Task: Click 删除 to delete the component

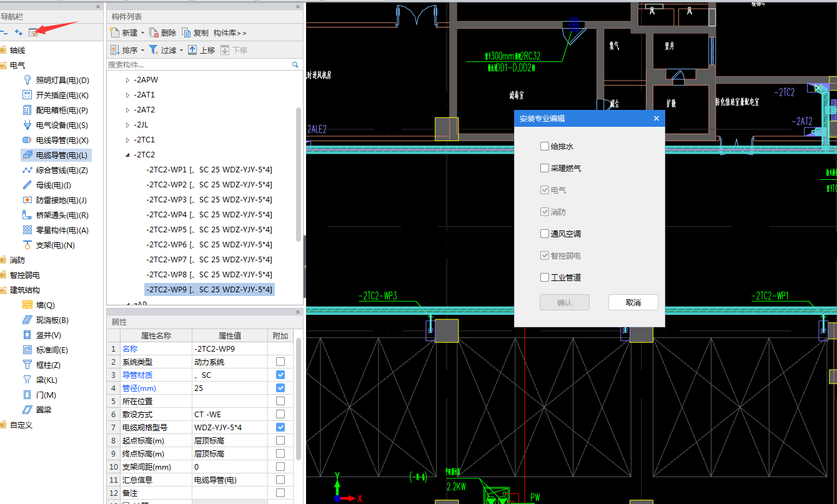Action: tap(162, 32)
